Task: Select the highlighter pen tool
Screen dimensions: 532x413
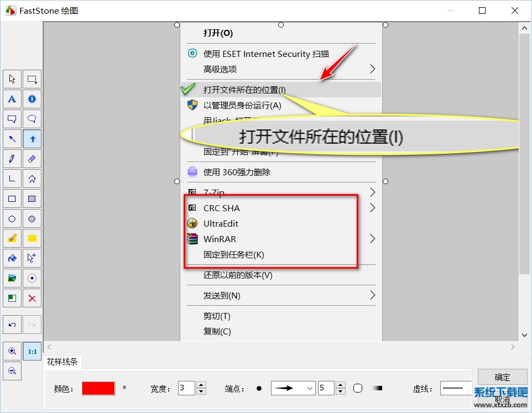Action: click(x=12, y=238)
